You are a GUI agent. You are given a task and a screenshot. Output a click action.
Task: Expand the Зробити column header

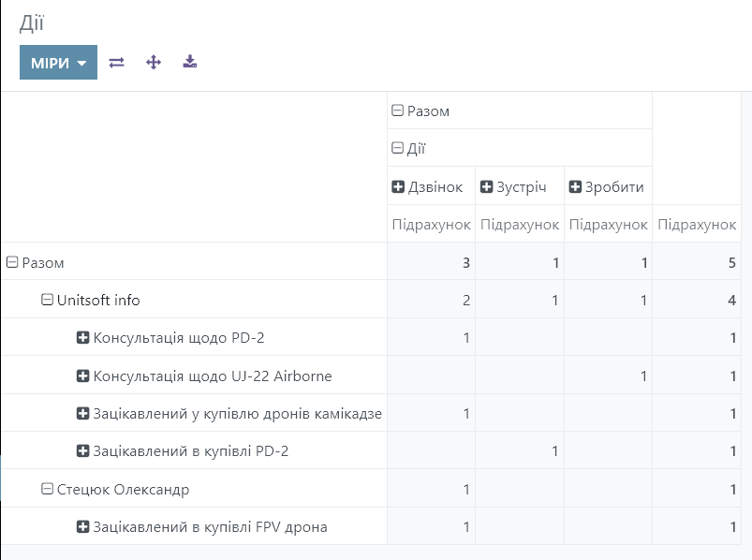pyautogui.click(x=606, y=186)
